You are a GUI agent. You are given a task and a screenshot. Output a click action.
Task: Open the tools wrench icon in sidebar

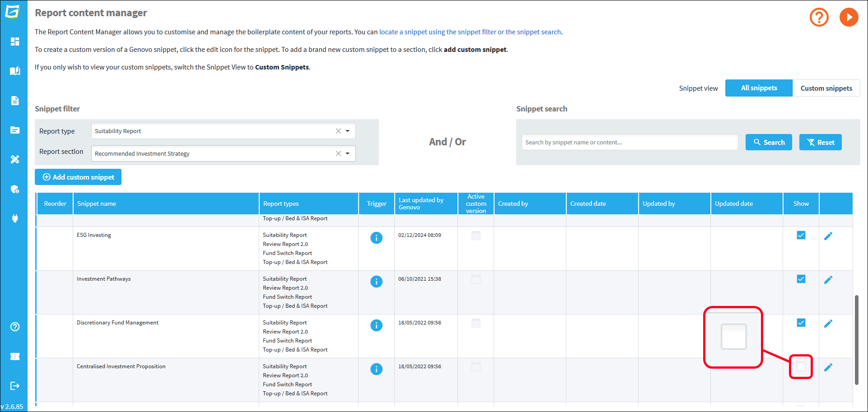(x=15, y=159)
